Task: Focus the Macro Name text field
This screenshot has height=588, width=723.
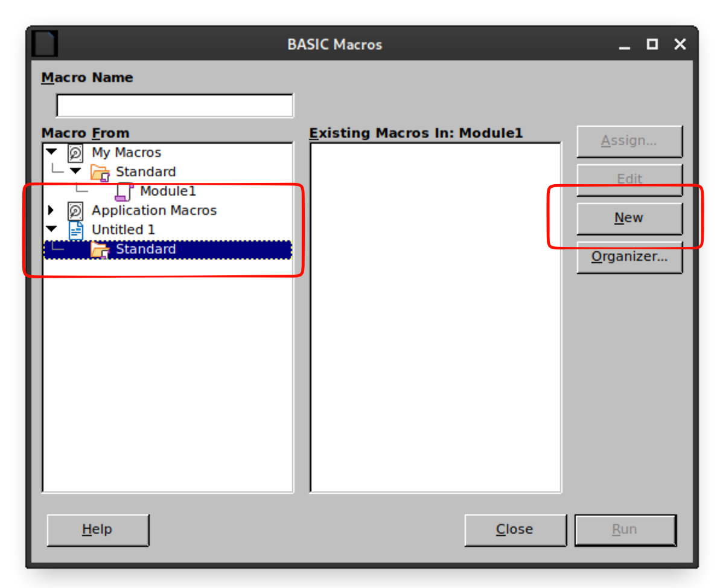Action: point(175,106)
